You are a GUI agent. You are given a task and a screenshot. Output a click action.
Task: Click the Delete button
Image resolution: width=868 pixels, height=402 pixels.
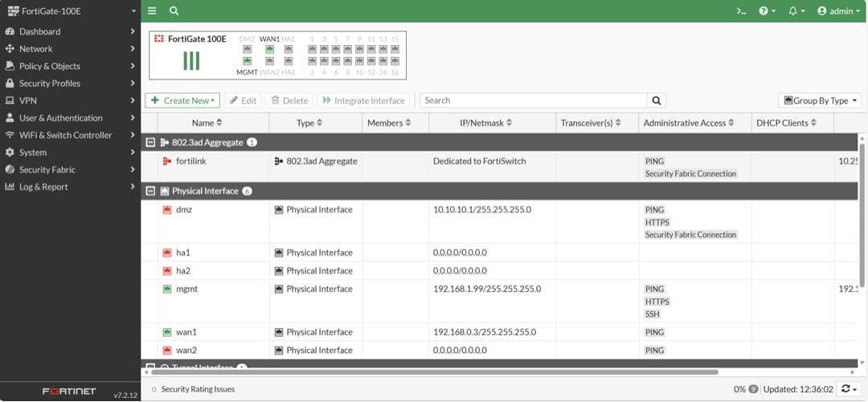tap(289, 100)
